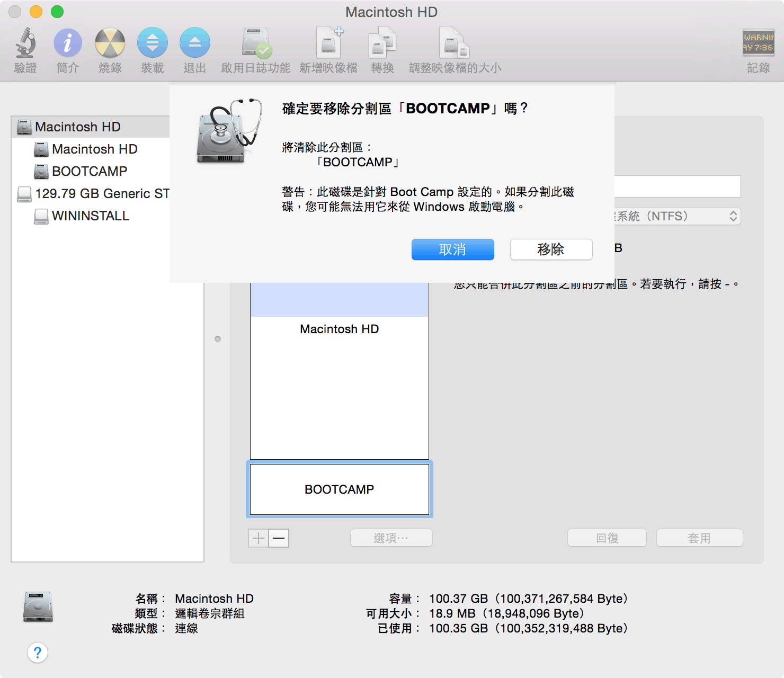This screenshot has height=678, width=784.
Task: Click the 新增映像檔 (New Image) icon
Action: [x=328, y=42]
